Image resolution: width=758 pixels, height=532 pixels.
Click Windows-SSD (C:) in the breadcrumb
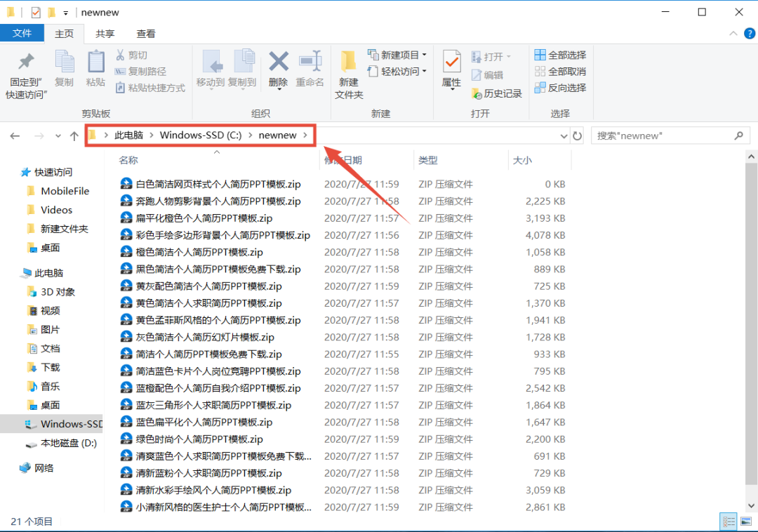click(x=201, y=135)
